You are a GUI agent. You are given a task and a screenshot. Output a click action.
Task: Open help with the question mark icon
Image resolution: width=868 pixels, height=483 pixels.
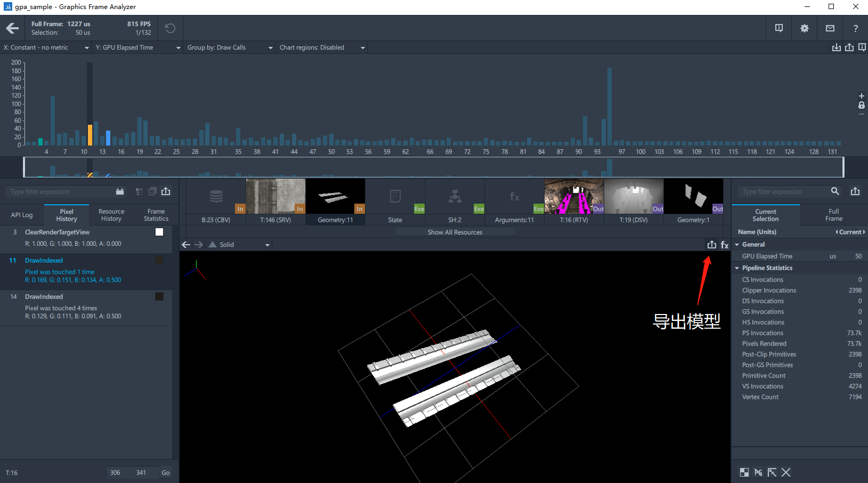click(x=856, y=28)
